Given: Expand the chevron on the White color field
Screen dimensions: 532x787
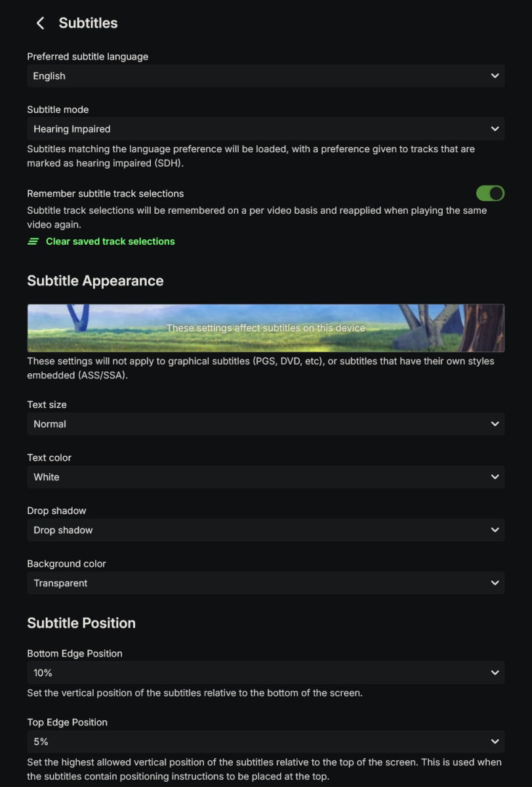Looking at the screenshot, I should pos(495,477).
